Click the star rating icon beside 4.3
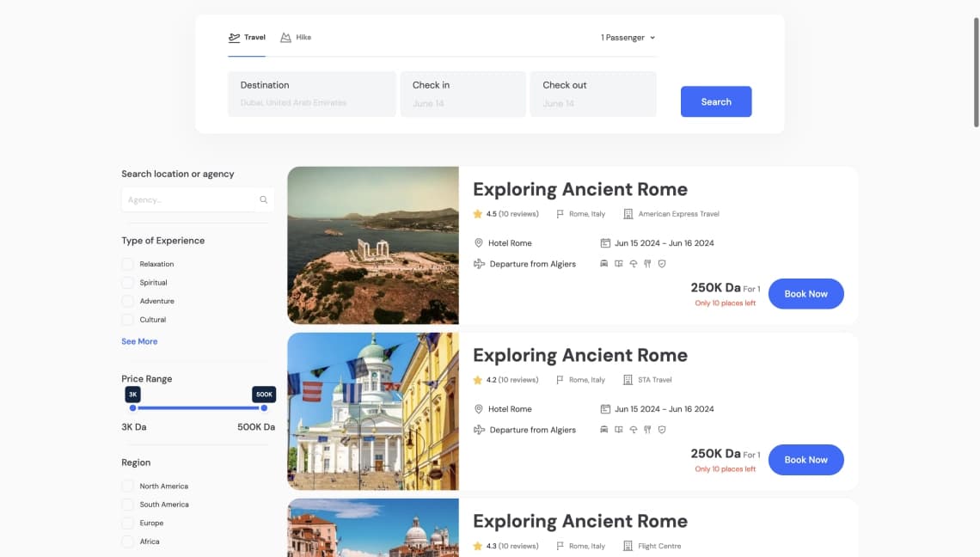 pyautogui.click(x=477, y=546)
